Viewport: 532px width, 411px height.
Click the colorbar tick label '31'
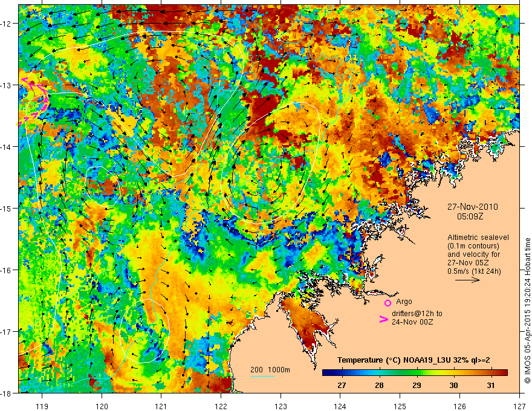491,385
